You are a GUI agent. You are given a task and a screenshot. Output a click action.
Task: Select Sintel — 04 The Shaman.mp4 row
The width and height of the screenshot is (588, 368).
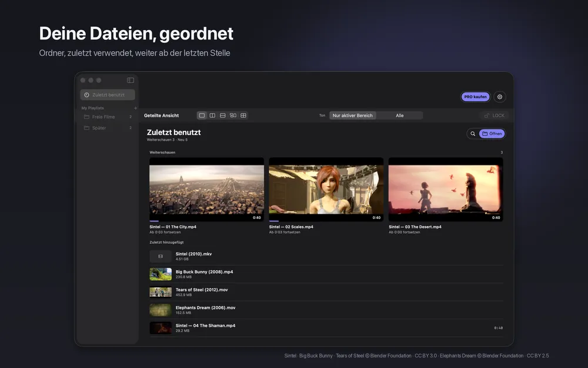(x=326, y=328)
